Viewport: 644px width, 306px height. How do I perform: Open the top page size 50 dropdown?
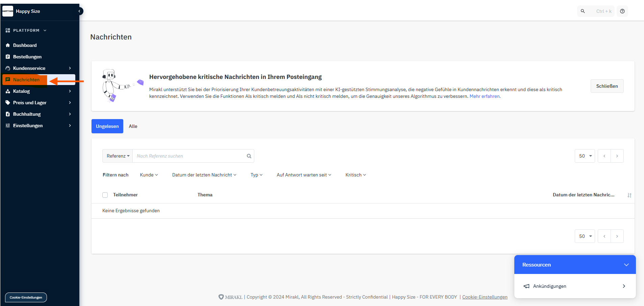pyautogui.click(x=585, y=156)
